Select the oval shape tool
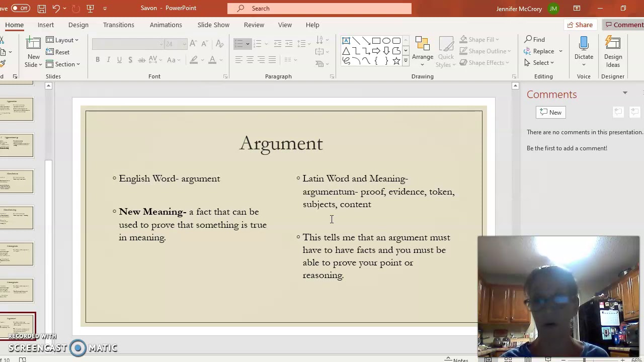 coord(386,41)
